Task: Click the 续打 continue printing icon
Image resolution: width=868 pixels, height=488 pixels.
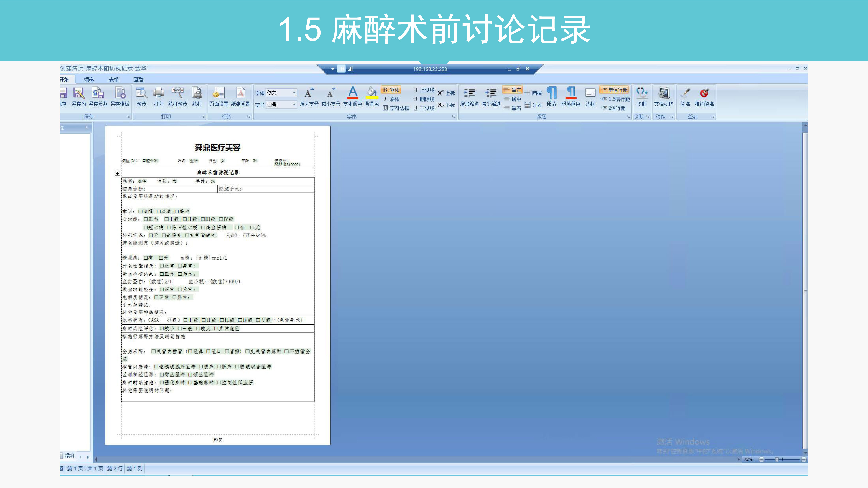Action: coord(197,97)
